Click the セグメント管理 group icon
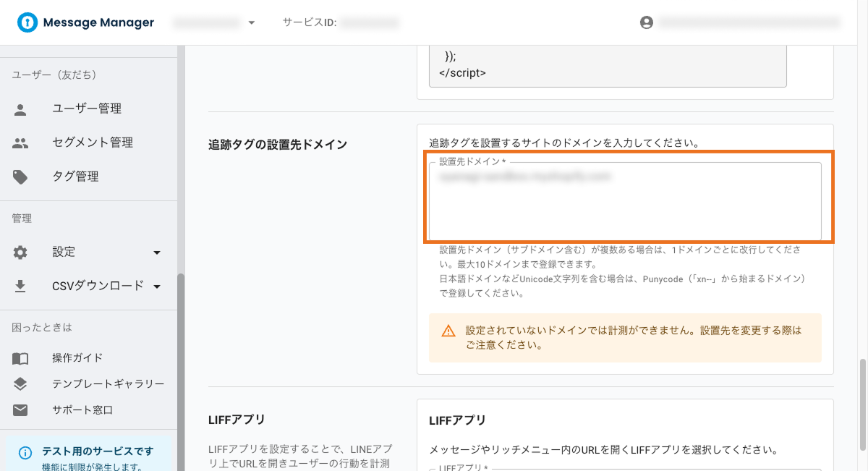The image size is (868, 471). [20, 143]
